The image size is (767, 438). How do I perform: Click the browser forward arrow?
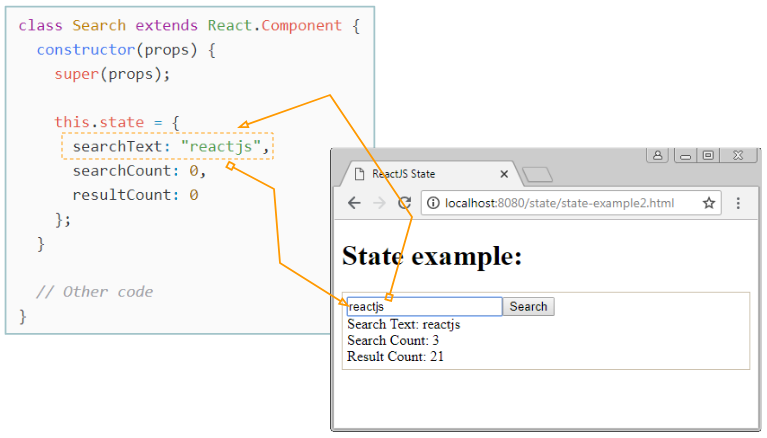[x=379, y=203]
